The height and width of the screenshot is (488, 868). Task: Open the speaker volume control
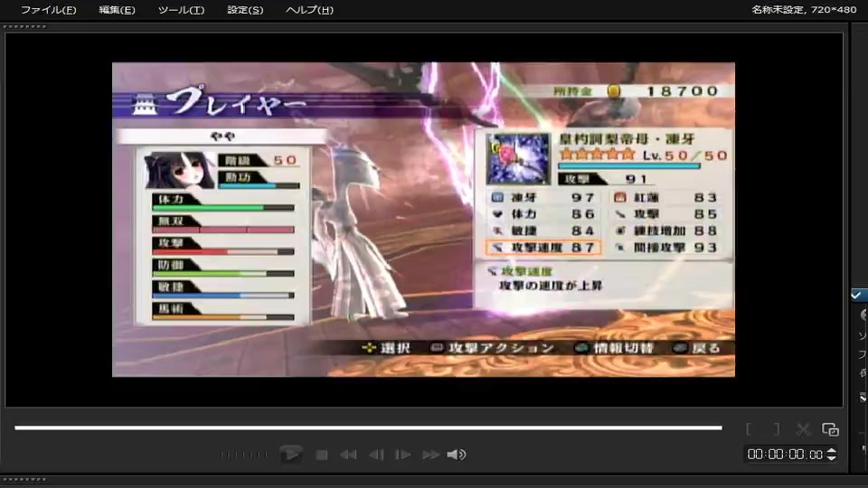(x=457, y=455)
